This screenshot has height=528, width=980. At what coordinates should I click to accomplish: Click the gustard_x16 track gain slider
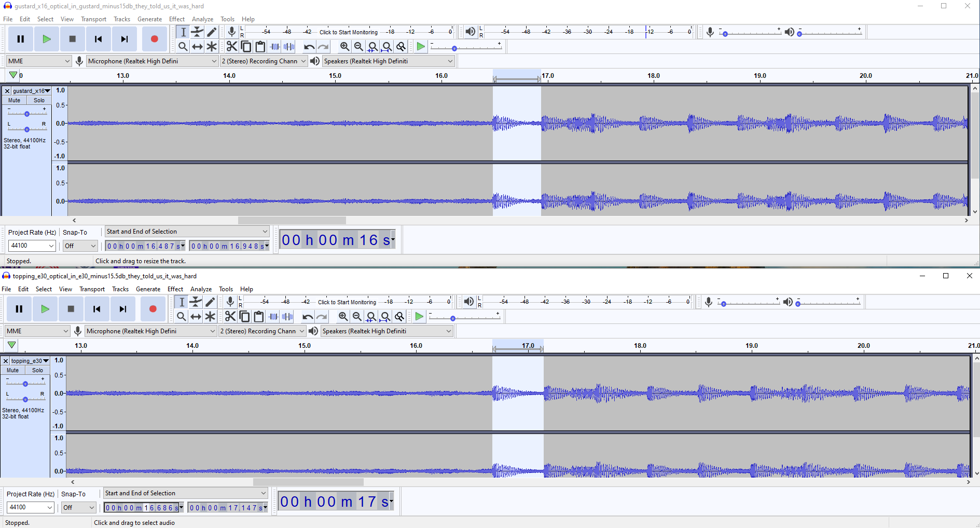[x=26, y=113]
